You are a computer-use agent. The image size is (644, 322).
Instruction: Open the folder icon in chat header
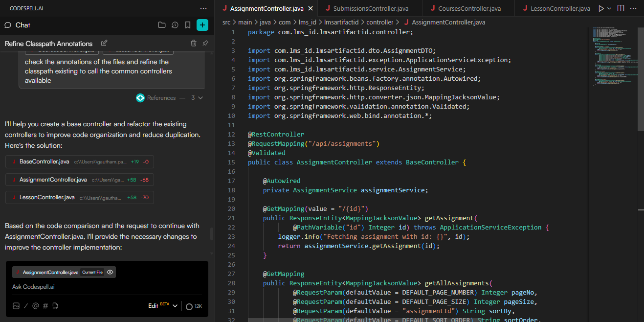tap(162, 25)
